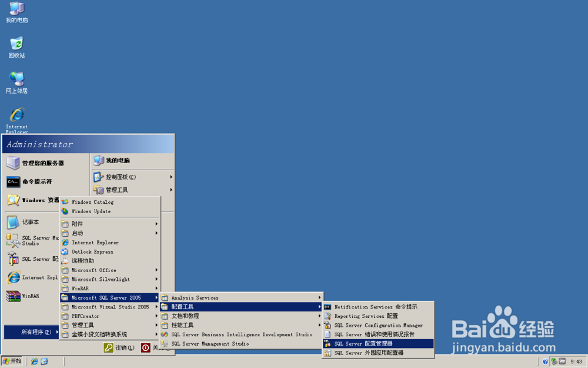588x368 pixels.
Task: Expand Microsoft Visual Studio 2005 folder
Action: pyautogui.click(x=111, y=307)
